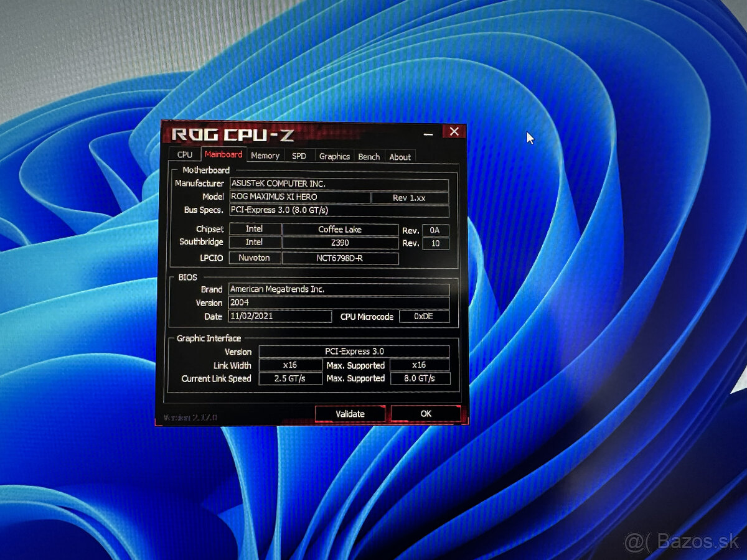Click the OK button
The width and height of the screenshot is (747, 560).
tap(425, 413)
